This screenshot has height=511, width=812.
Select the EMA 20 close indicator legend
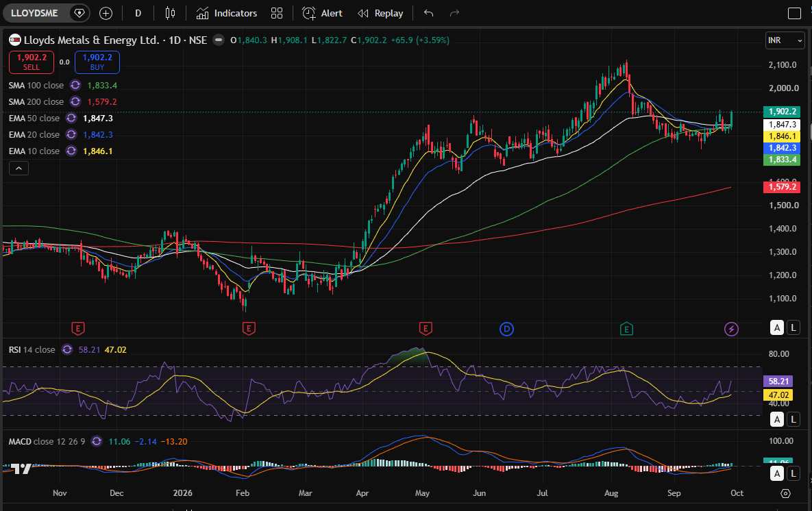tap(34, 135)
